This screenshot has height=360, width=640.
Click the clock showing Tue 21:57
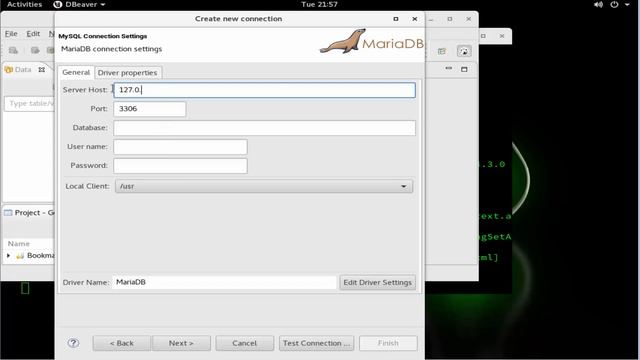click(x=319, y=4)
